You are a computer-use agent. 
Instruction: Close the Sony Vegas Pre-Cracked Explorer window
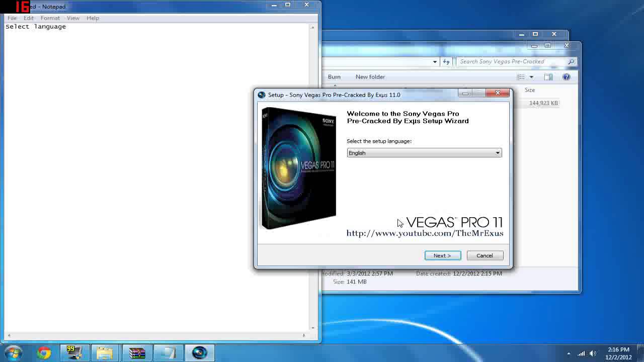[x=567, y=45]
